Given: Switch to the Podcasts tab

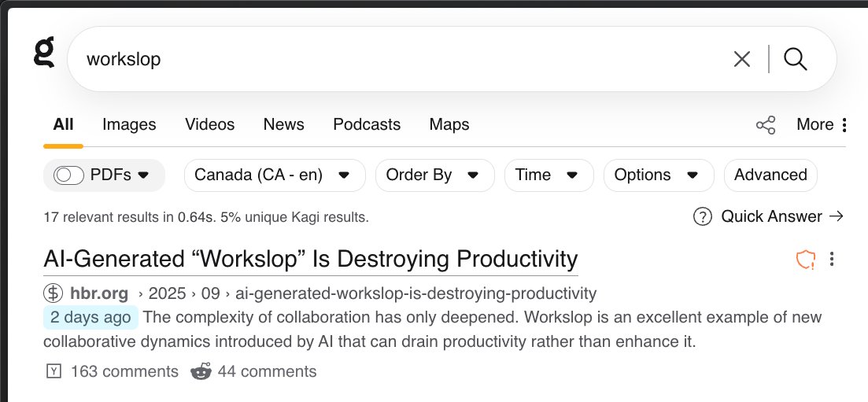Looking at the screenshot, I should click(x=367, y=124).
